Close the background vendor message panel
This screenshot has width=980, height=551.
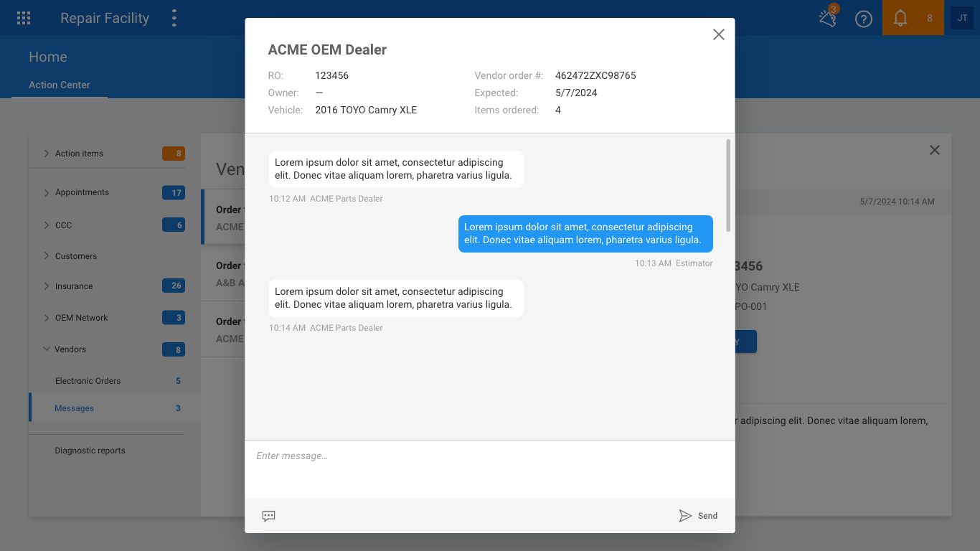tap(934, 150)
